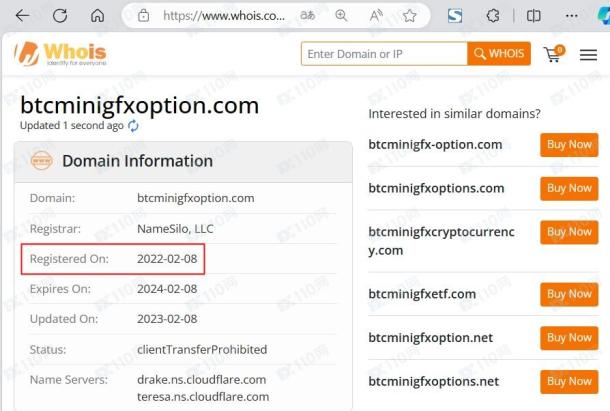Click the orange WHOIS search button
610x411 pixels.
[499, 54]
